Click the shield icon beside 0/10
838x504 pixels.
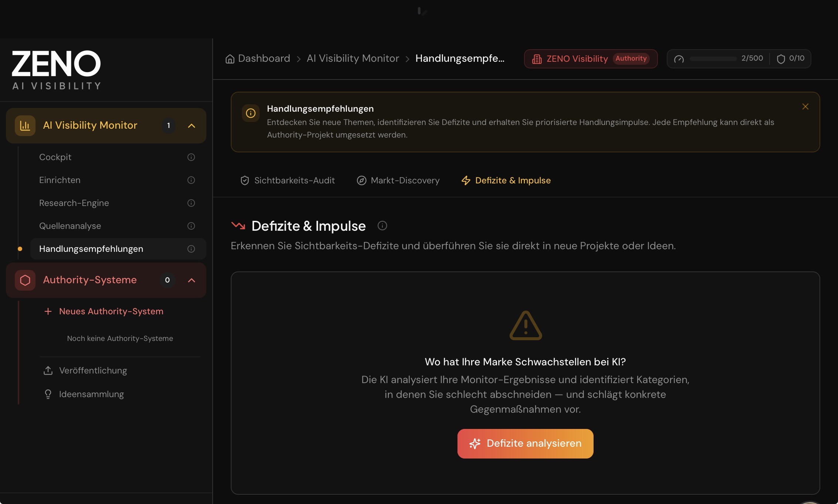click(x=781, y=59)
